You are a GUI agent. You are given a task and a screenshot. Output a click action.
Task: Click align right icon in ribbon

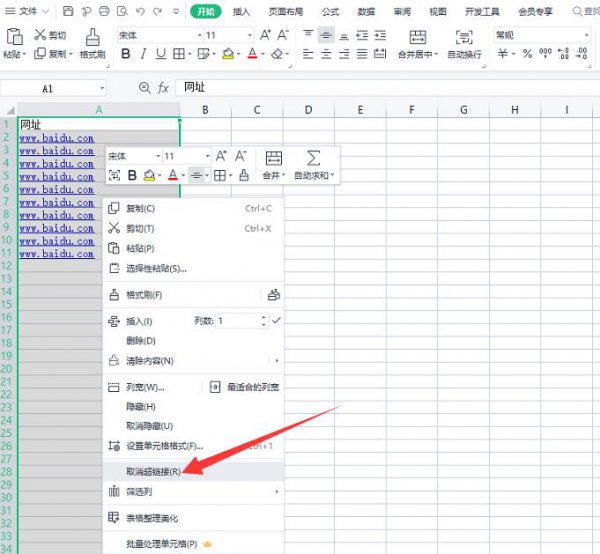click(x=344, y=54)
